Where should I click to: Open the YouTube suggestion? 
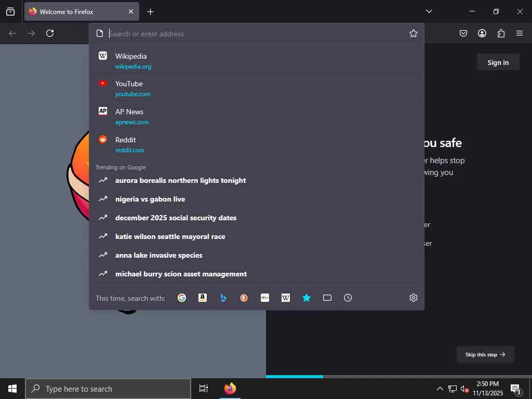pos(257,88)
